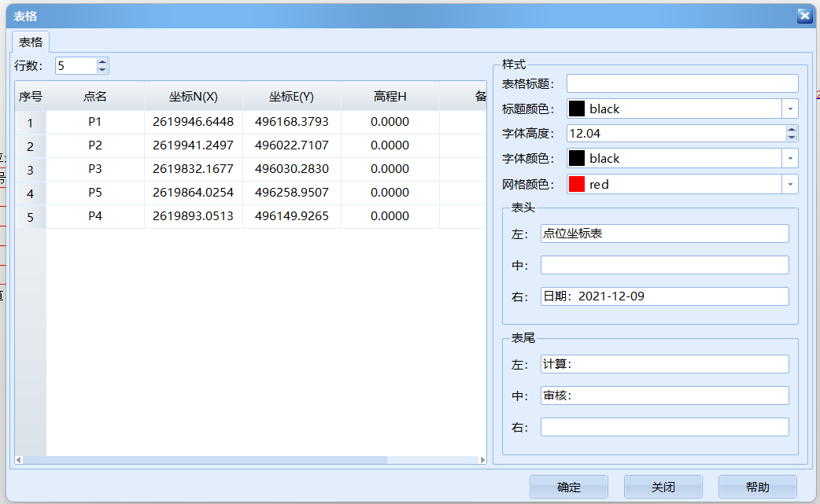Increase 字体高度 using the up arrow
The height and width of the screenshot is (504, 820).
(792, 129)
